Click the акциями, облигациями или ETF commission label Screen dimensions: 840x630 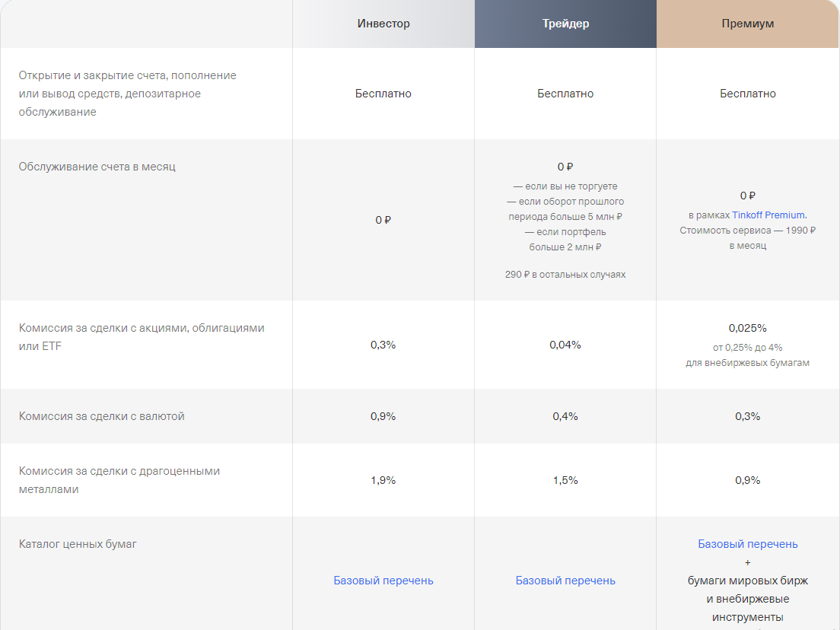click(142, 336)
